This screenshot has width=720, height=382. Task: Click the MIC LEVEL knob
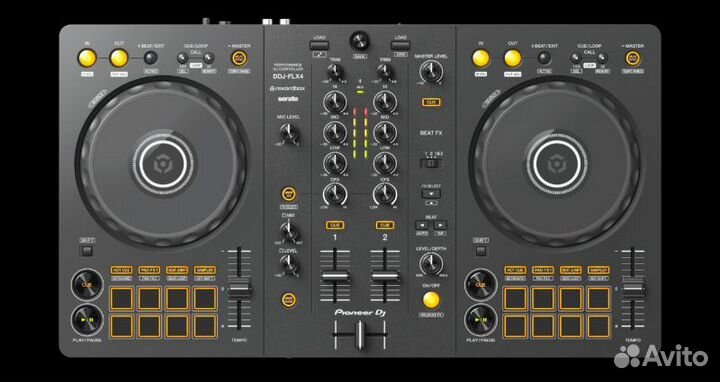pos(289,133)
